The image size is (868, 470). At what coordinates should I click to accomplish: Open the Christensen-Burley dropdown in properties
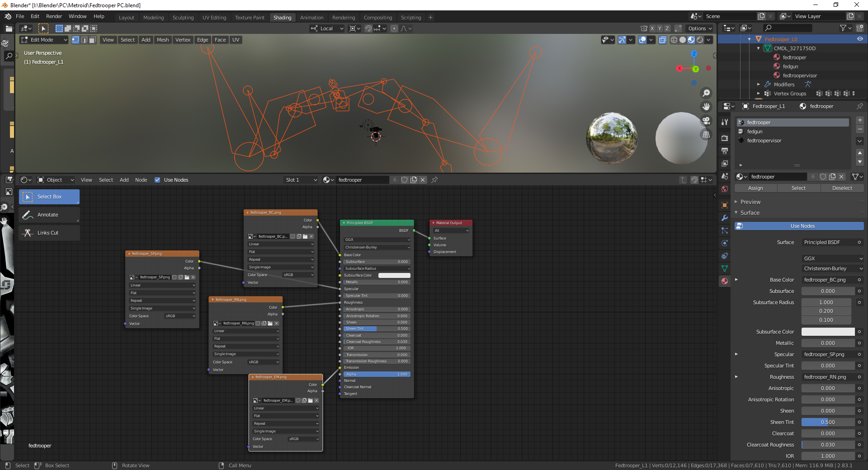click(833, 268)
